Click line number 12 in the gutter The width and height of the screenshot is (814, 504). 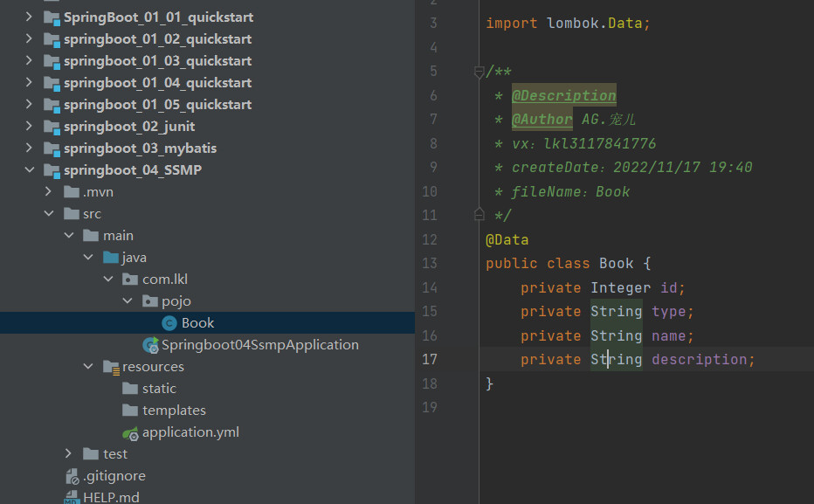click(x=430, y=240)
